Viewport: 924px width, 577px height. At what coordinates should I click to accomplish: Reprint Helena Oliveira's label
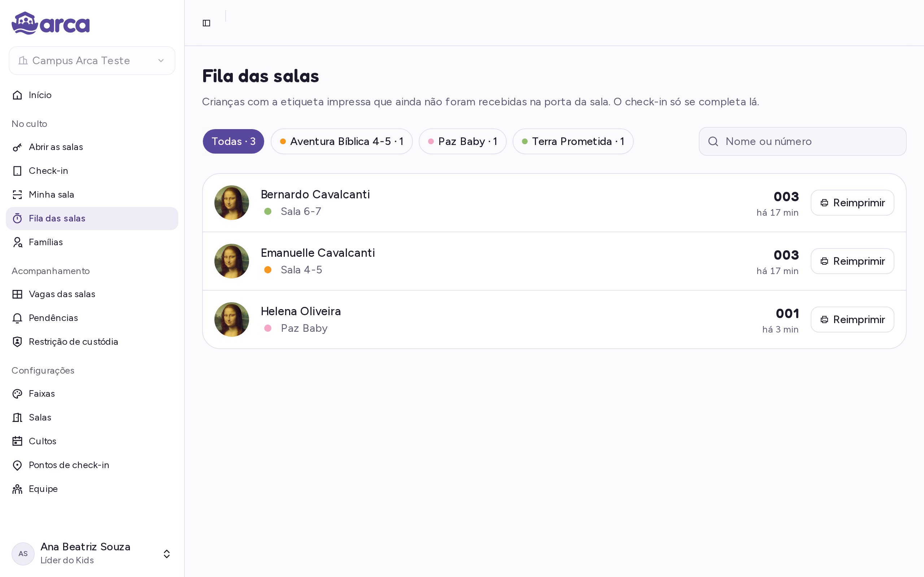tap(852, 320)
